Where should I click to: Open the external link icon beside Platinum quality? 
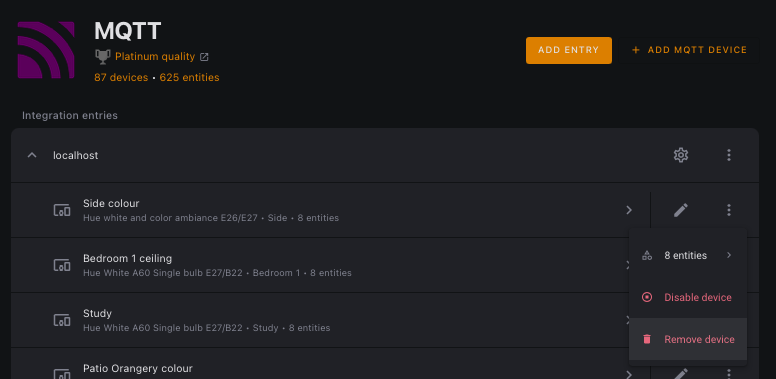point(204,57)
